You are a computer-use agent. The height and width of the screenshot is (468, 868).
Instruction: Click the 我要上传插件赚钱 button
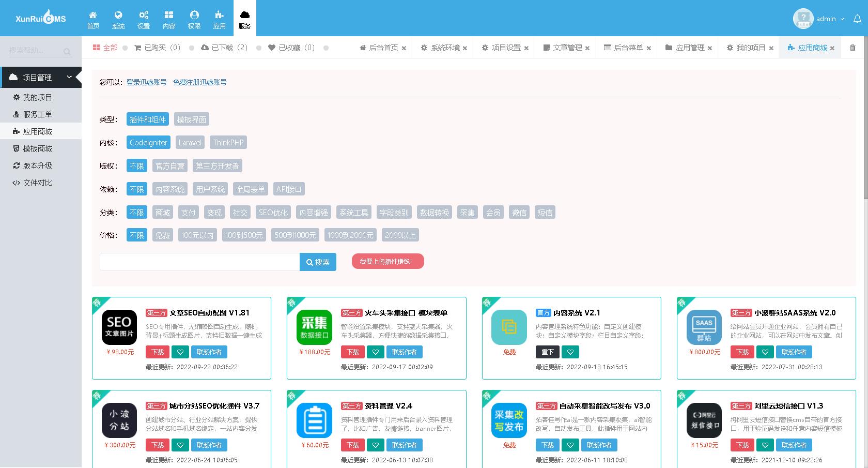coord(388,261)
